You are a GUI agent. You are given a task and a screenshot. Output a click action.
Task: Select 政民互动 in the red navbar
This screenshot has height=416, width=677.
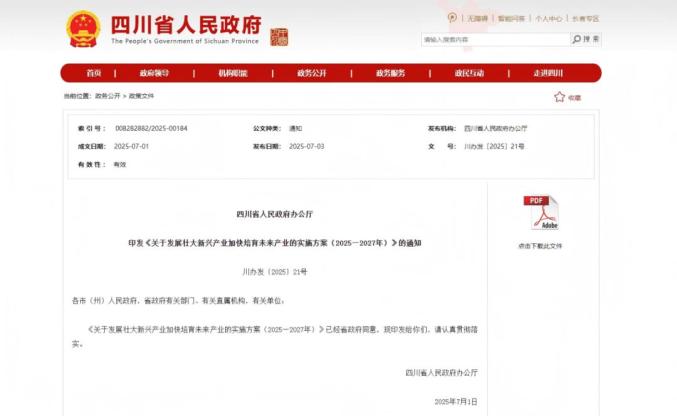[469, 73]
